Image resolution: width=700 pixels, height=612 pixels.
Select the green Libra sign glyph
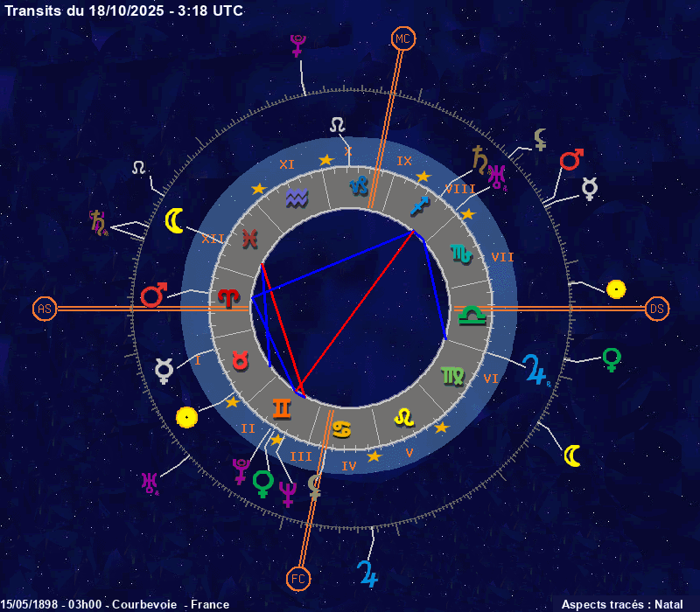(x=473, y=311)
